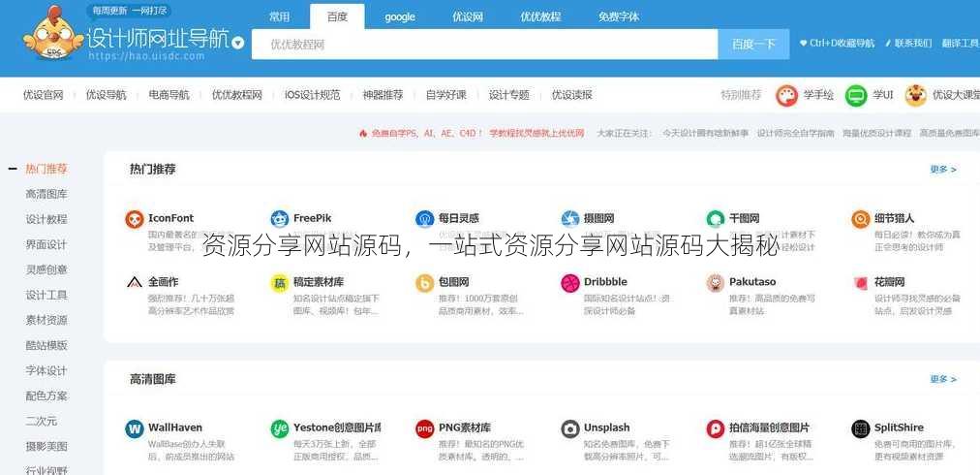The height and width of the screenshot is (475, 980).
Task: Click the 拍信海量创意图片 icon
Action: click(x=715, y=428)
